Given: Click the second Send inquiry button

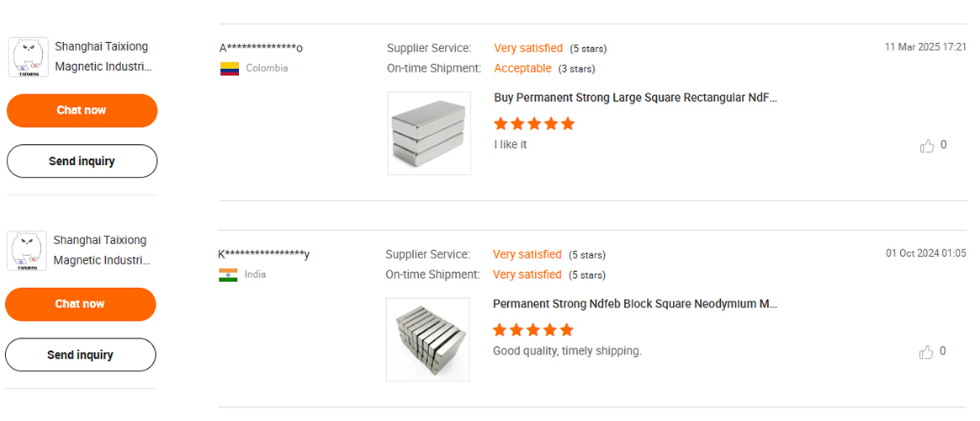Looking at the screenshot, I should [80, 354].
